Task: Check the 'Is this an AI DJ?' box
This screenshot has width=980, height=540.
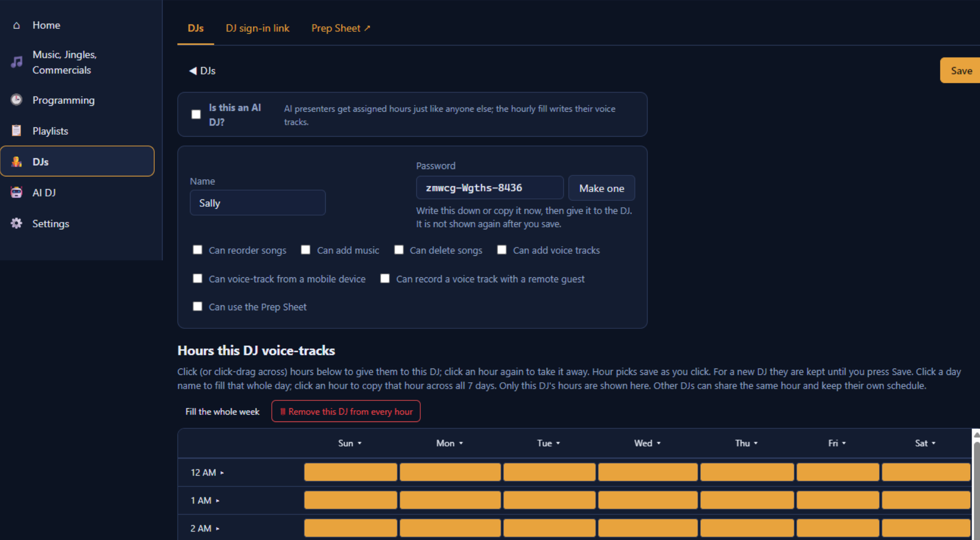Action: pos(196,114)
